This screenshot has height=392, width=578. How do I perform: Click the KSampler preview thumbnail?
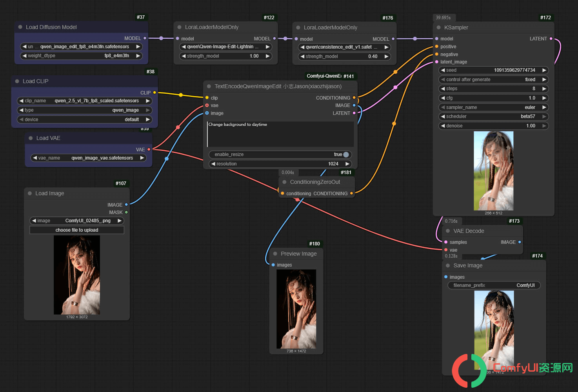[x=493, y=171]
